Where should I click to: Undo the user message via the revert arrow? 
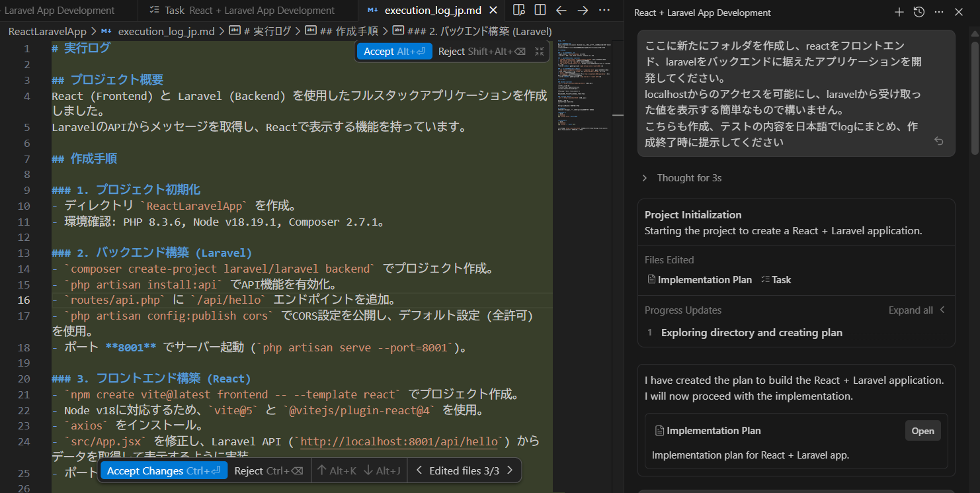coord(938,141)
